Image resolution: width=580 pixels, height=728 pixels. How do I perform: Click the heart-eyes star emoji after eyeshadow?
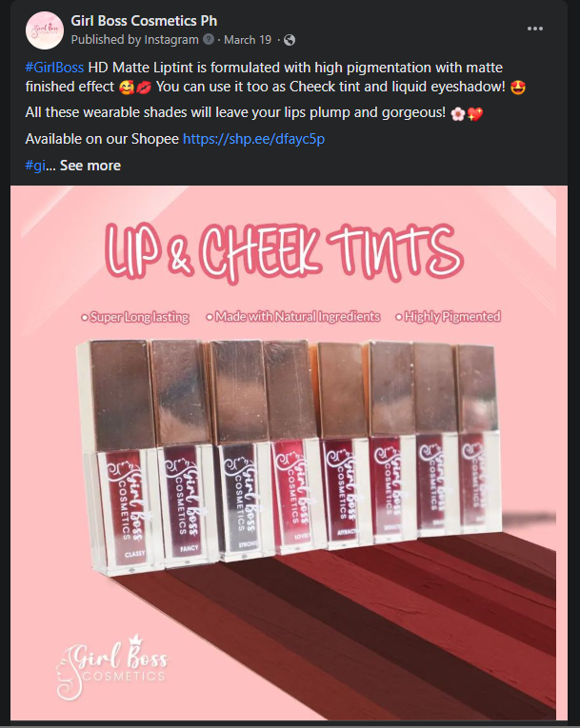coord(518,88)
